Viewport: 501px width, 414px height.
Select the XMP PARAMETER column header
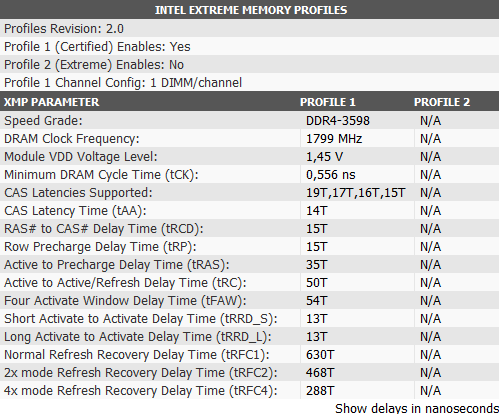coord(51,102)
